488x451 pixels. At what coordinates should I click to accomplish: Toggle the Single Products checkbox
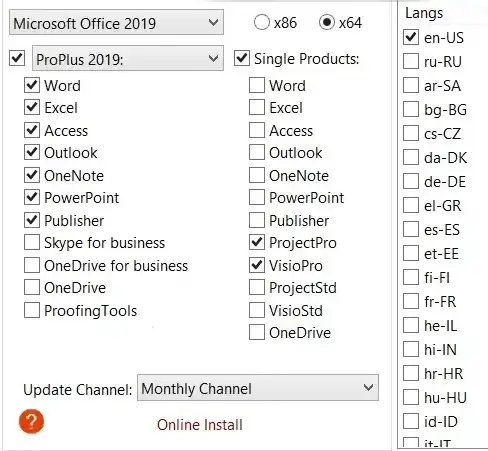click(242, 58)
